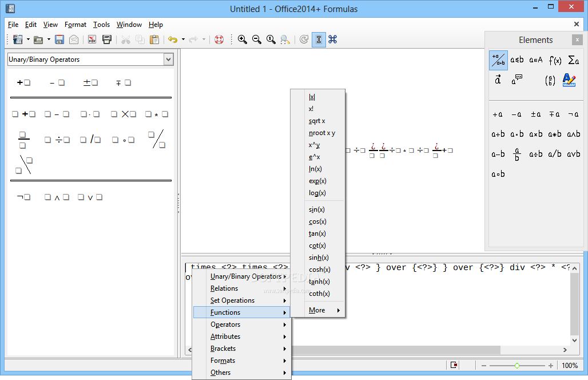Click the zoom slider plus button
This screenshot has width=588, height=380.
coord(550,365)
